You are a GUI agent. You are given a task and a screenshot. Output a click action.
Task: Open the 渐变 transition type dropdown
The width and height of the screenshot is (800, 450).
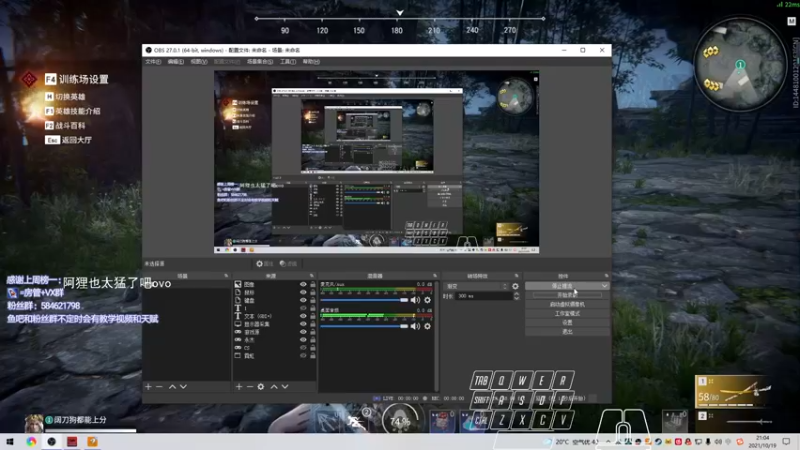pyautogui.click(x=477, y=286)
